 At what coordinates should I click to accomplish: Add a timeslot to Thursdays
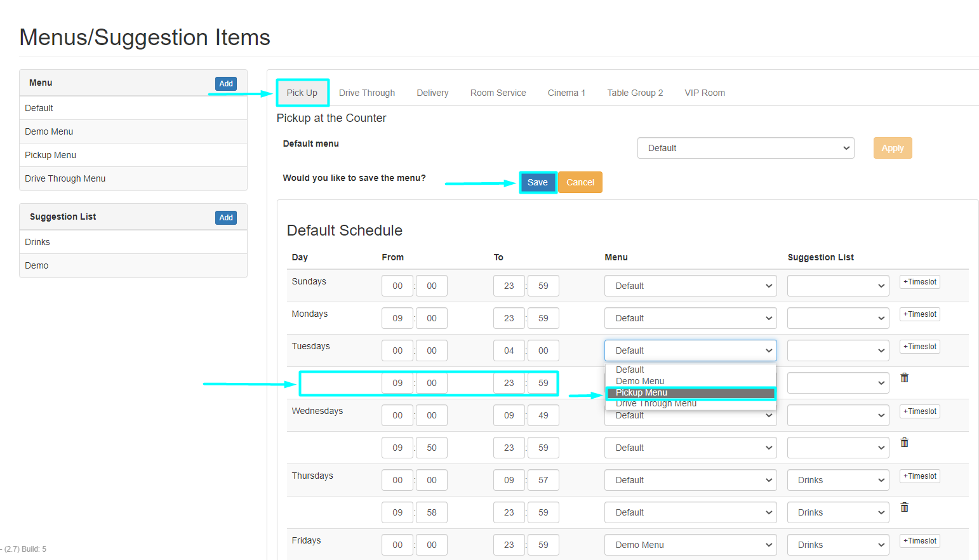coord(920,476)
